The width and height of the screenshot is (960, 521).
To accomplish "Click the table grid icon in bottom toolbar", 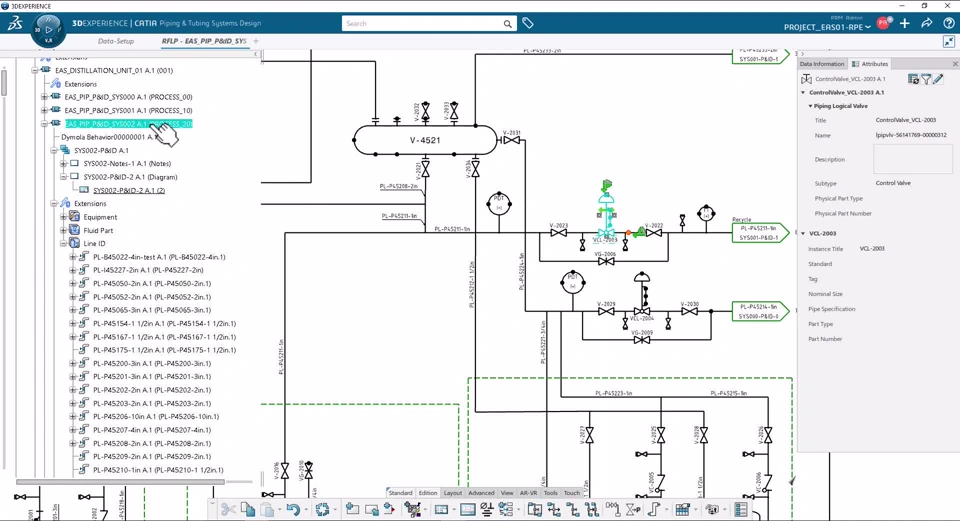I will pos(682,509).
